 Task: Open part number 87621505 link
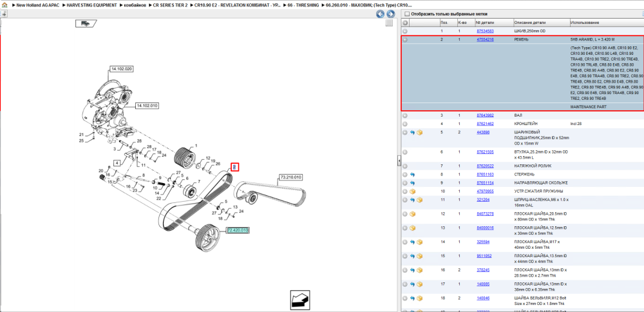pyautogui.click(x=485, y=151)
